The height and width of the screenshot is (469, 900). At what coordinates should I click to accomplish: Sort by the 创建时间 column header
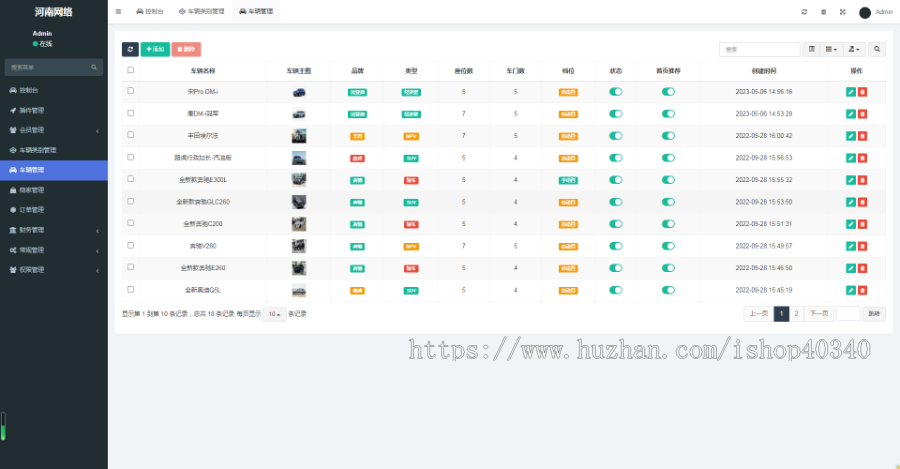(x=763, y=71)
